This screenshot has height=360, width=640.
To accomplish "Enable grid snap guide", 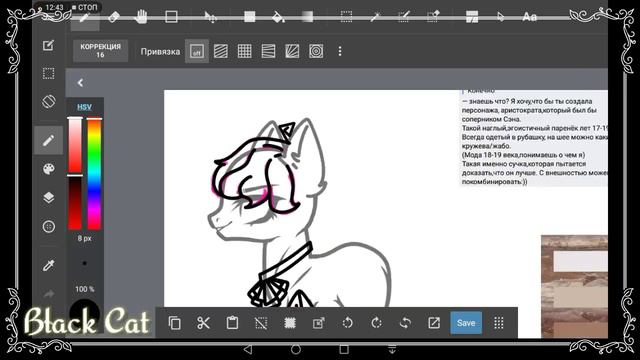I will [244, 51].
